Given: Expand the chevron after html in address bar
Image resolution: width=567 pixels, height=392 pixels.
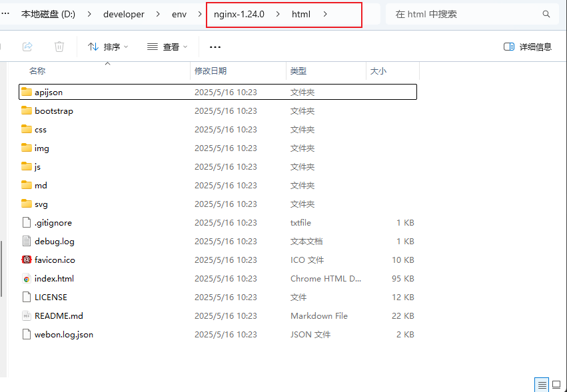Looking at the screenshot, I should point(325,14).
